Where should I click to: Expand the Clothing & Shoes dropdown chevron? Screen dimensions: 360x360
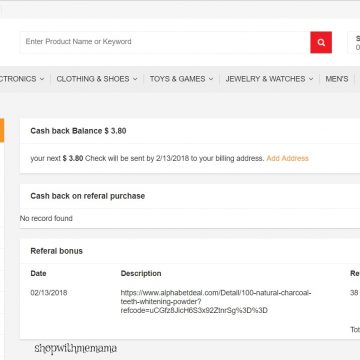click(x=135, y=79)
